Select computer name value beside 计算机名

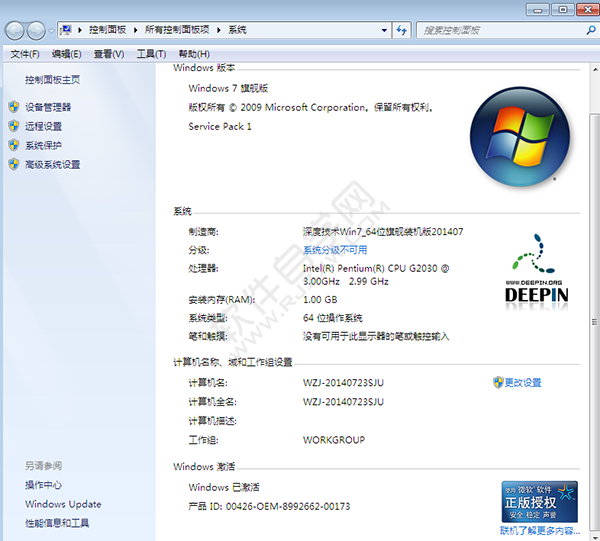343,383
